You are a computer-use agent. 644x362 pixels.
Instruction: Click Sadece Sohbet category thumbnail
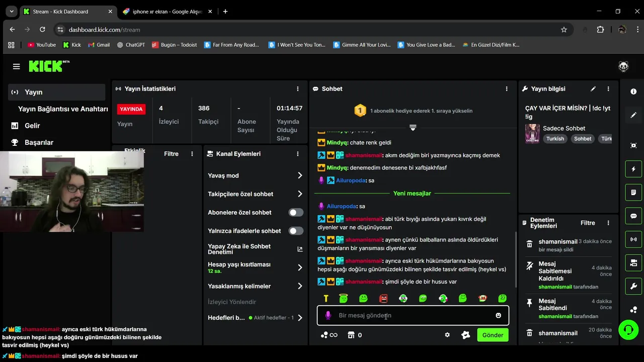point(532,133)
